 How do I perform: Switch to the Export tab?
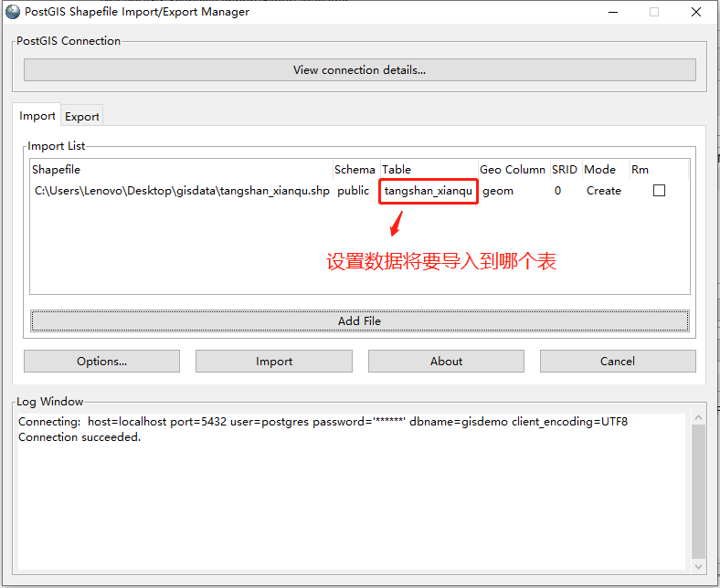click(x=82, y=117)
